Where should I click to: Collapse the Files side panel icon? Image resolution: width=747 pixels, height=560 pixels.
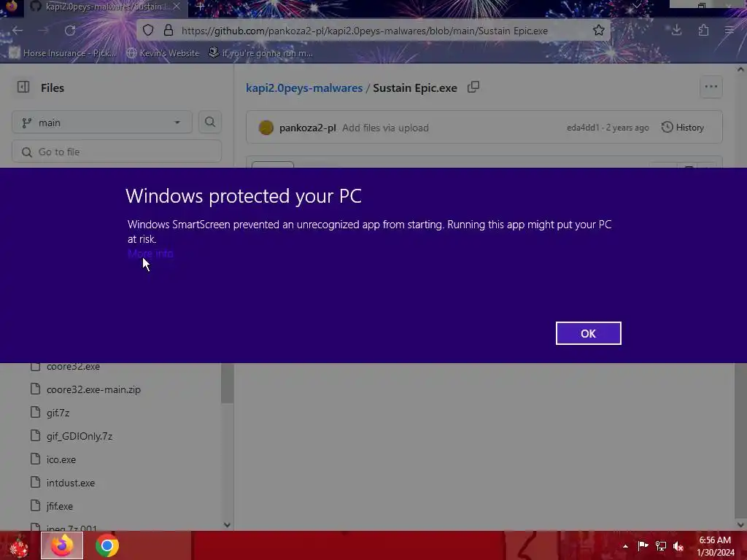[23, 87]
